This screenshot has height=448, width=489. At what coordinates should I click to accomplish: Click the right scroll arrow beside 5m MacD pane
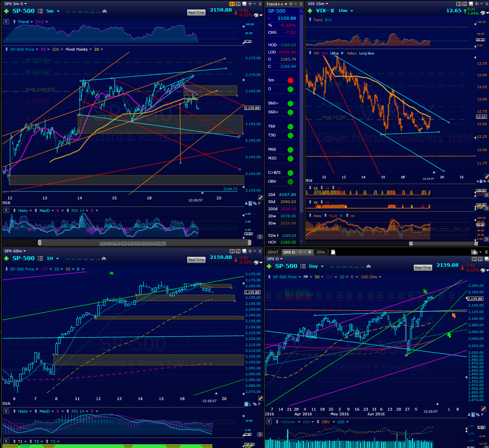coord(260,237)
